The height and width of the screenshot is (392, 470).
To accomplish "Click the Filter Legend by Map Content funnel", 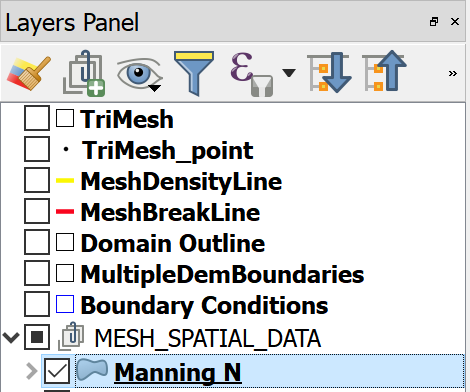I will [x=194, y=73].
